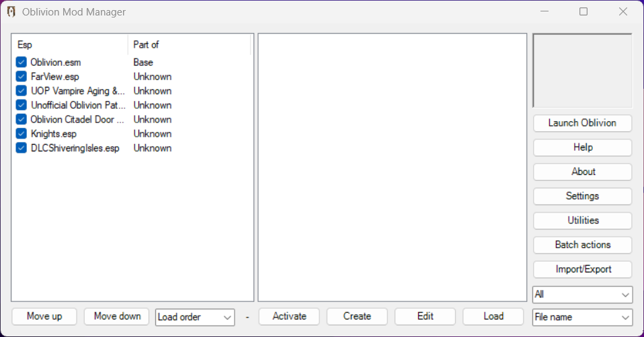Uncheck the Knights.esp checkbox
Viewport: 644px width, 337px height.
click(x=22, y=134)
